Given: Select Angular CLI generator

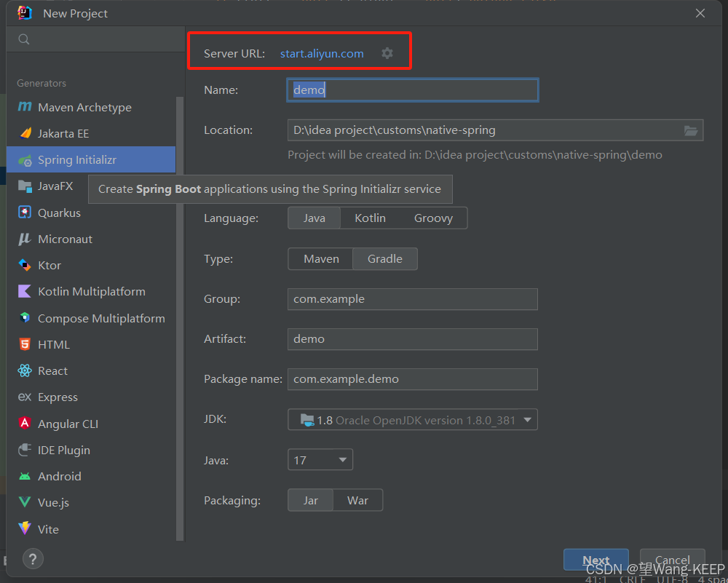Looking at the screenshot, I should [91, 424].
